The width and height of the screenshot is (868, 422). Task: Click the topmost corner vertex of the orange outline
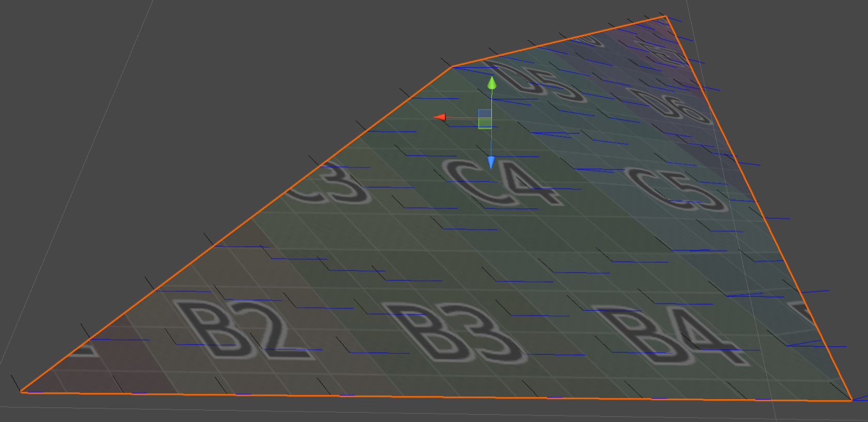pyautogui.click(x=665, y=17)
